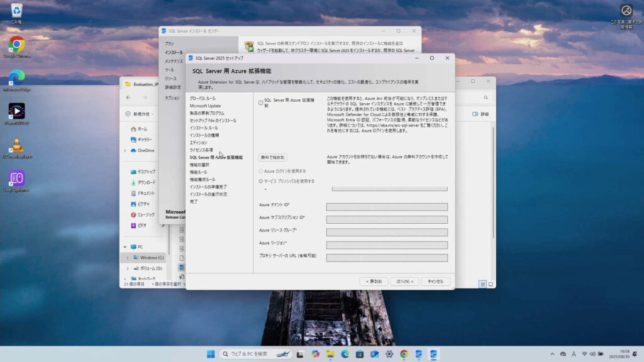Open Settings gear in the taskbar

point(389,354)
